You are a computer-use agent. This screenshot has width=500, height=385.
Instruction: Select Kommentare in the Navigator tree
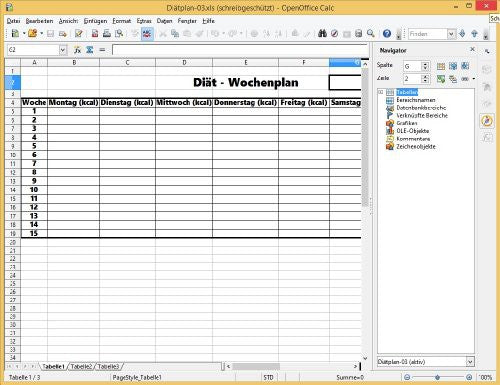tap(413, 139)
